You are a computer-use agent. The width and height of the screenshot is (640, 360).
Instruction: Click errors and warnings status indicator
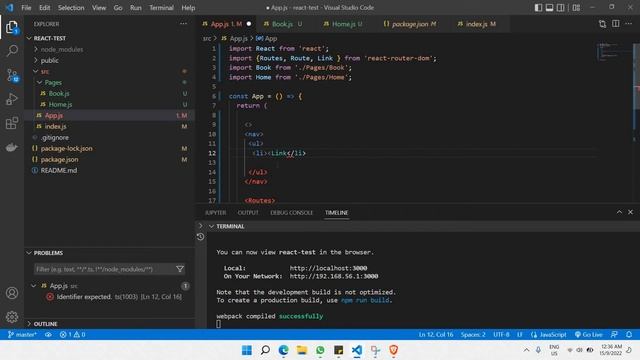pos(72,334)
